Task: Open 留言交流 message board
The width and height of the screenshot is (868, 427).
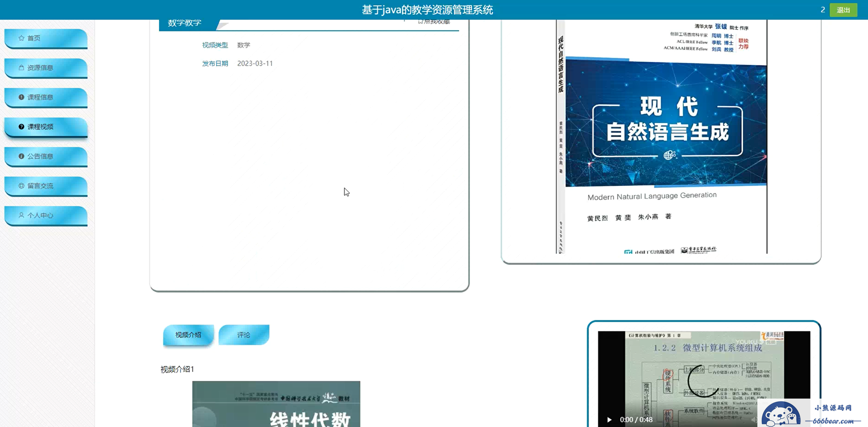Action: (x=46, y=186)
